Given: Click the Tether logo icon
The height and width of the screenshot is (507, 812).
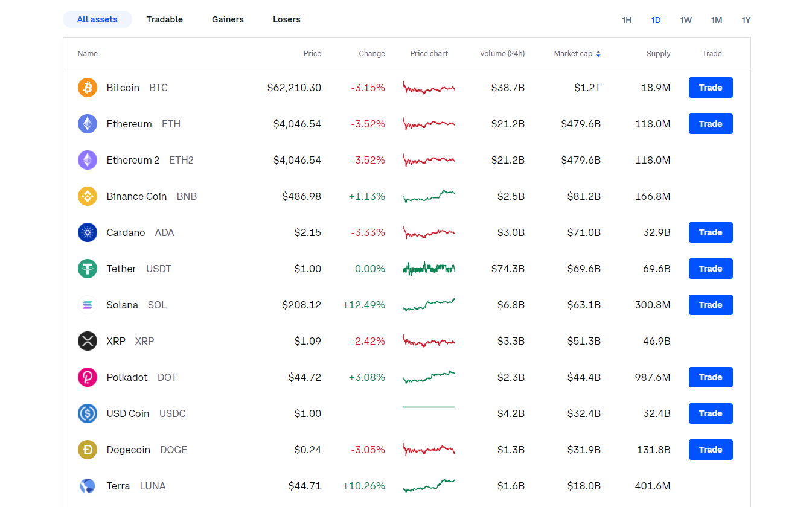Looking at the screenshot, I should 88,269.
